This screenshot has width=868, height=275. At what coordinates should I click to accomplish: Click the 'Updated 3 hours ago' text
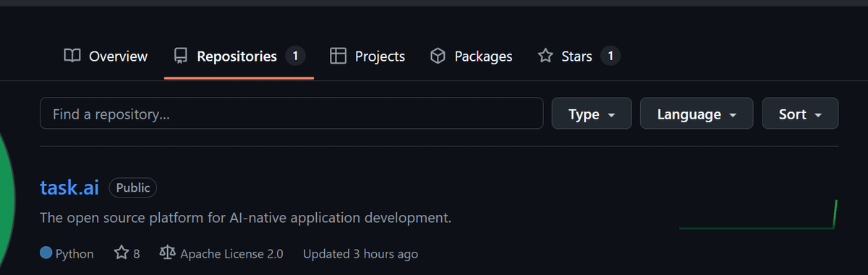point(360,254)
